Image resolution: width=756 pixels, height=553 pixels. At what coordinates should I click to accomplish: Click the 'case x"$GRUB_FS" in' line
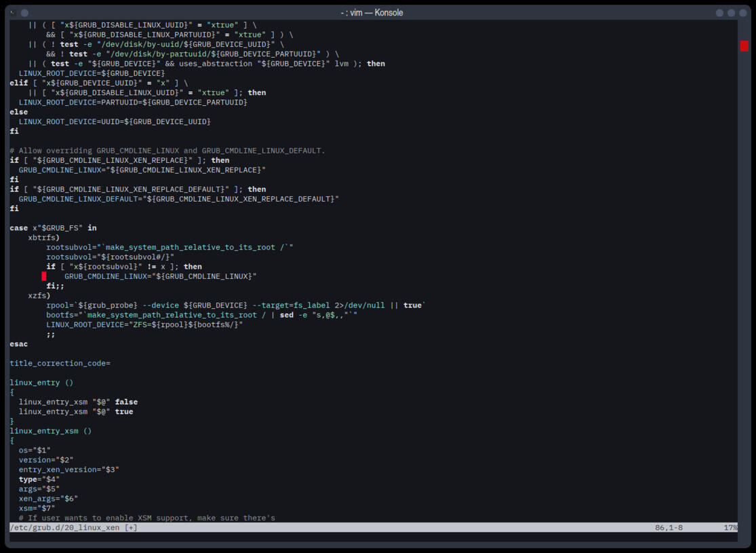point(53,228)
